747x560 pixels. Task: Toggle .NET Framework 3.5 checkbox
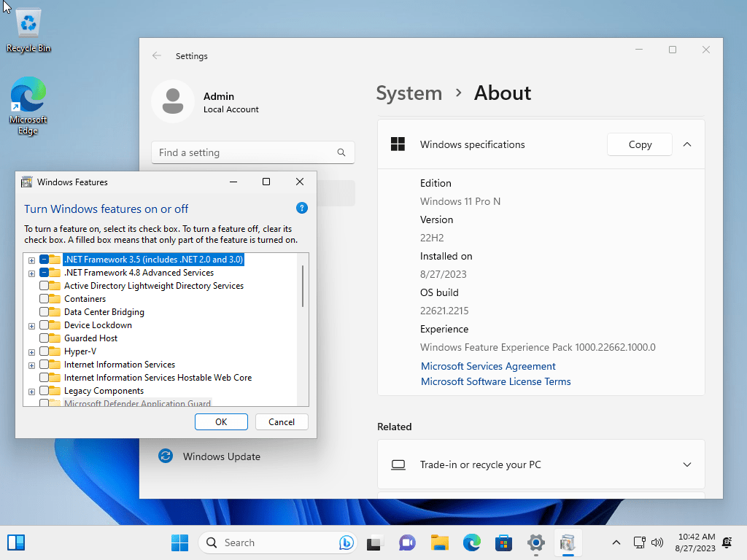coord(44,260)
